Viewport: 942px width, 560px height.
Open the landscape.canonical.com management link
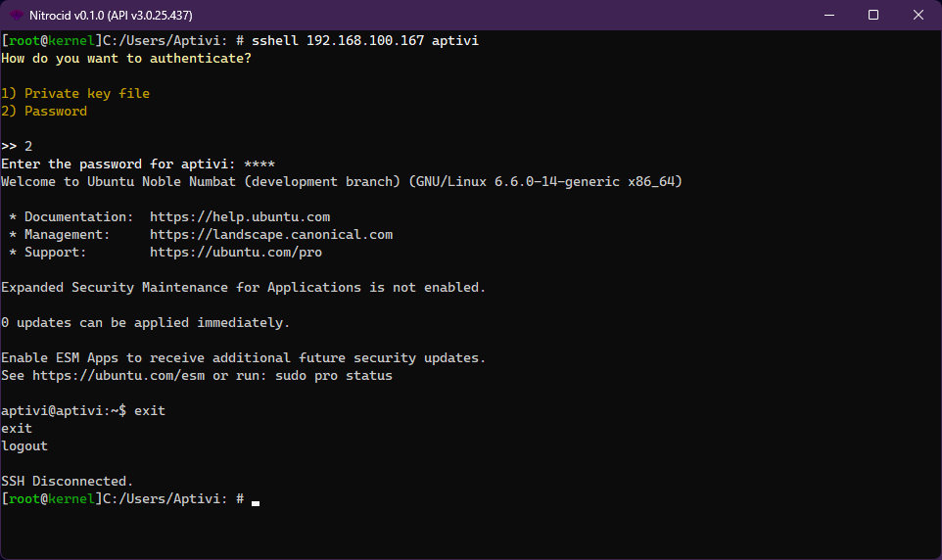pos(270,235)
